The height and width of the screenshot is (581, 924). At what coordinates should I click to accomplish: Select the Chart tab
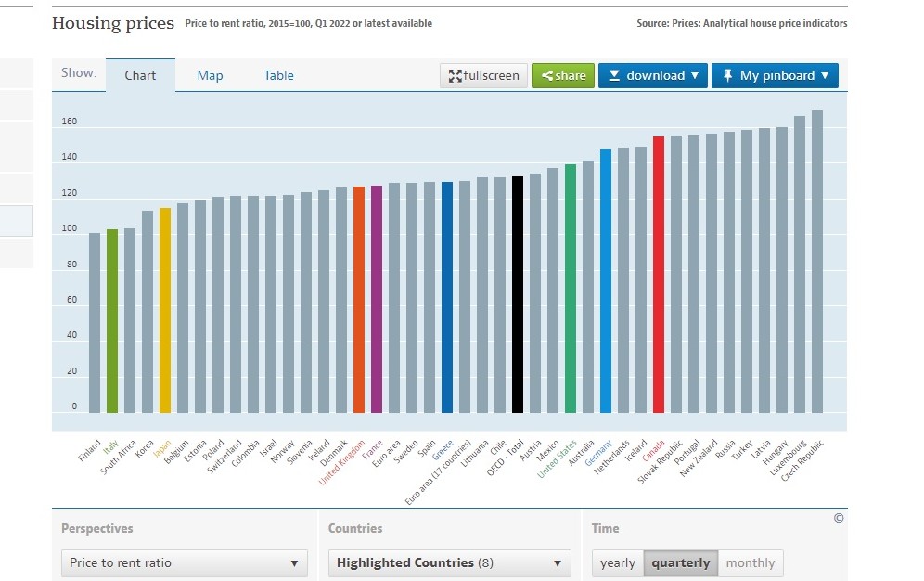[x=140, y=76]
